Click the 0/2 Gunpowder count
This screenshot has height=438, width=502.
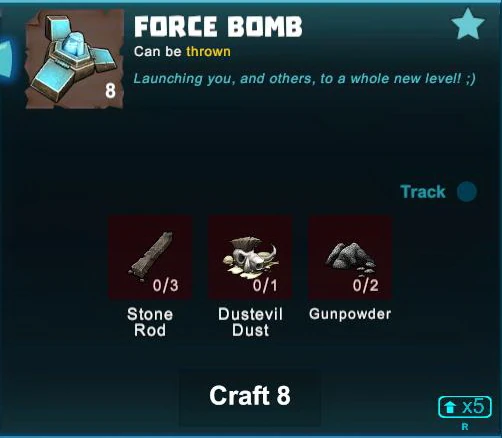click(x=366, y=285)
